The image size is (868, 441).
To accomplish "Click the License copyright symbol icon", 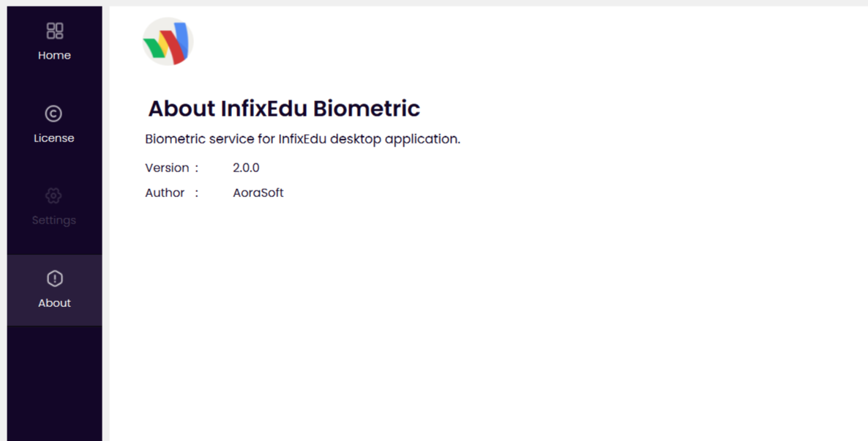I will pos(53,114).
